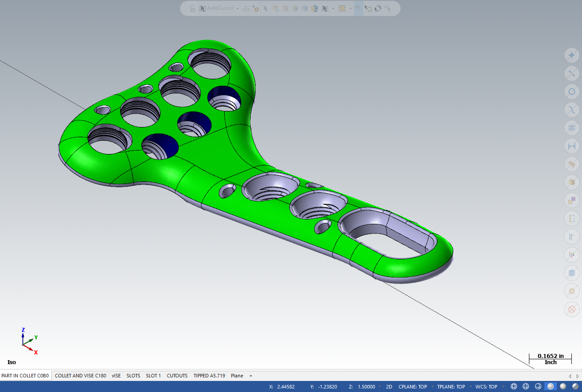This screenshot has height=392, width=582.
Task: Open the TIPPED A5.719 viewsheet tab
Action: click(x=209, y=376)
